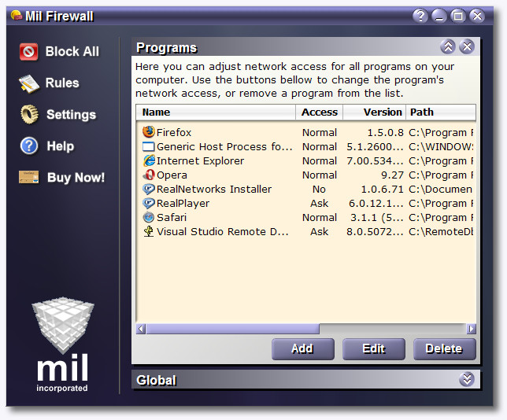Click the Generic Host Process window icon
The width and height of the screenshot is (507, 420).
[x=149, y=146]
